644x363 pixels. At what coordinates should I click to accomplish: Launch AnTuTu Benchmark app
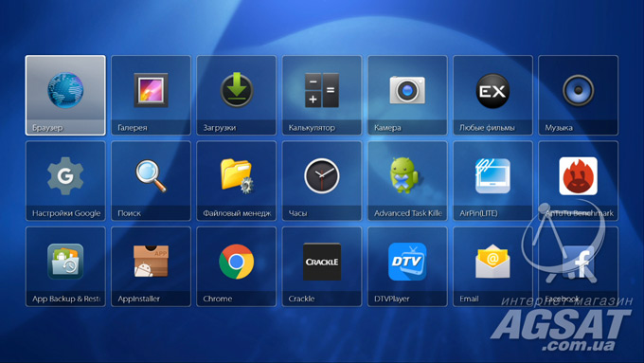[579, 181]
